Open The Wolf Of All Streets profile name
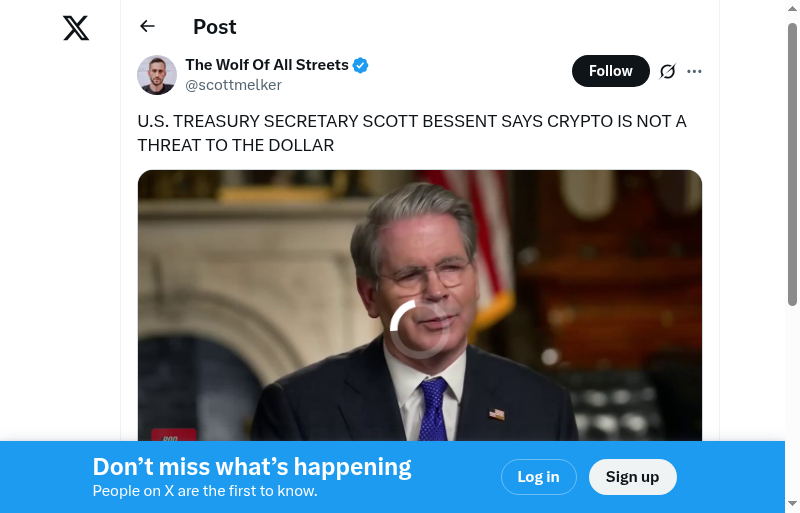 point(267,65)
